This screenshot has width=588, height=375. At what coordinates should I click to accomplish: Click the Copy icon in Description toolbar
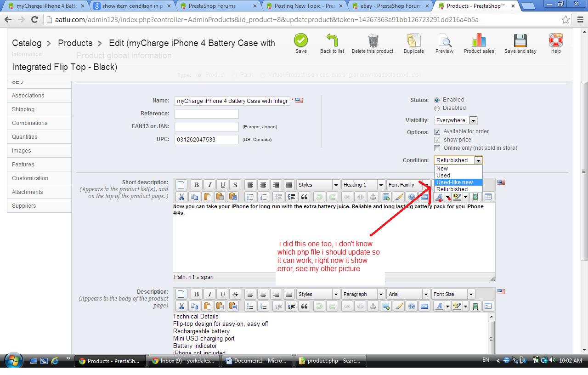pyautogui.click(x=194, y=306)
